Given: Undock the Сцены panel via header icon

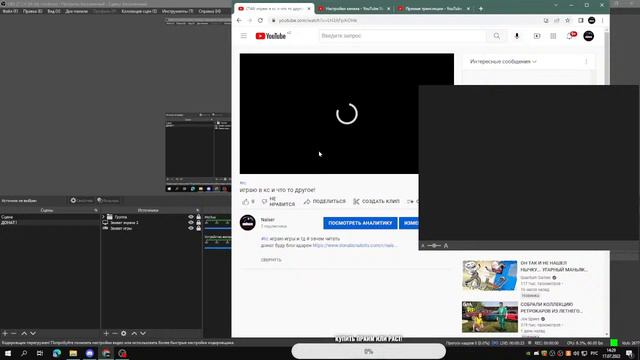Looking at the screenshot, I should pyautogui.click(x=96, y=210).
